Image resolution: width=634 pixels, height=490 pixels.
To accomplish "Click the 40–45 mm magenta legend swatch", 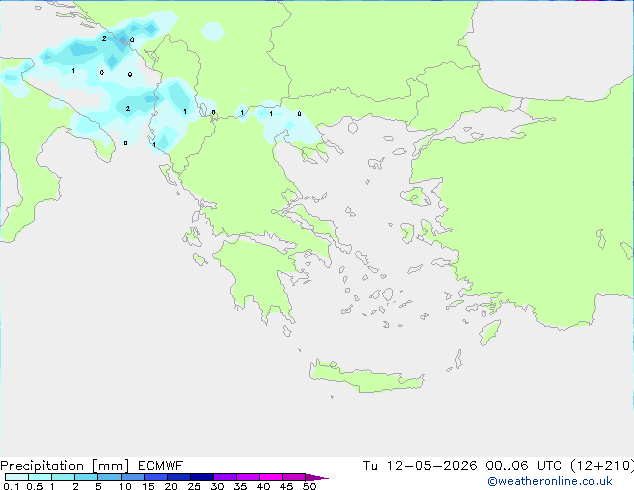I will (x=271, y=477).
